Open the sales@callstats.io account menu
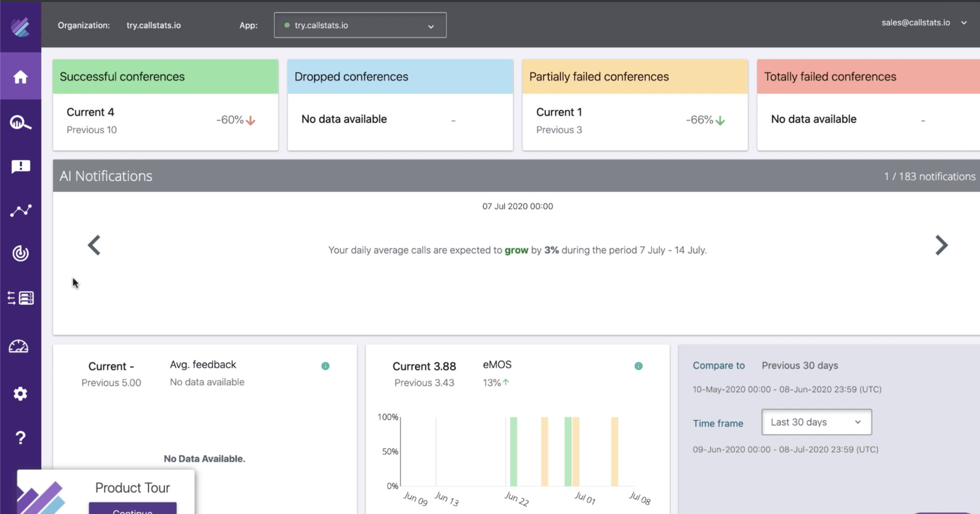This screenshot has height=514, width=980. pyautogui.click(x=924, y=23)
